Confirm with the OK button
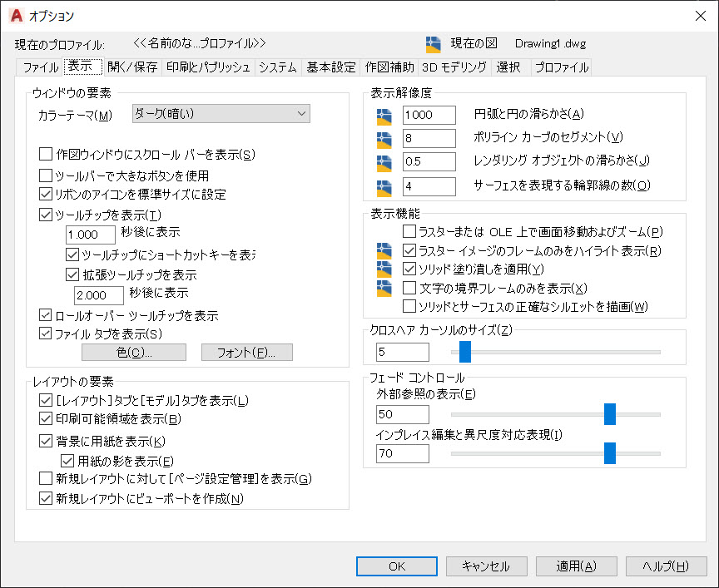Viewport: 719px width, 588px height. tap(397, 566)
